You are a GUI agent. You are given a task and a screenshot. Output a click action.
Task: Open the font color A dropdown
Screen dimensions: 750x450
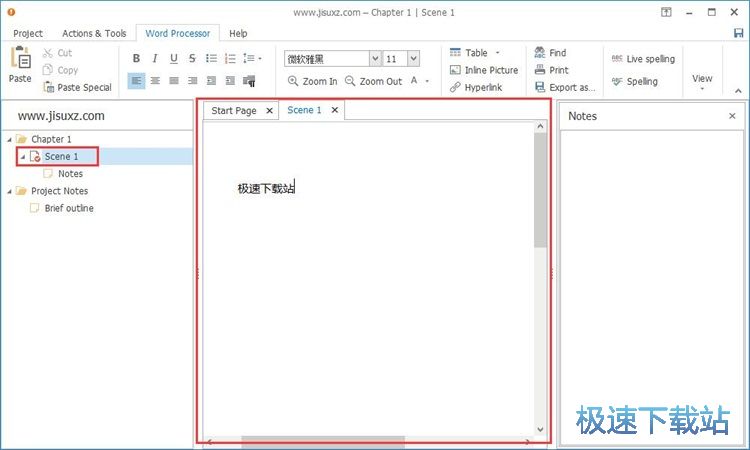click(419, 81)
